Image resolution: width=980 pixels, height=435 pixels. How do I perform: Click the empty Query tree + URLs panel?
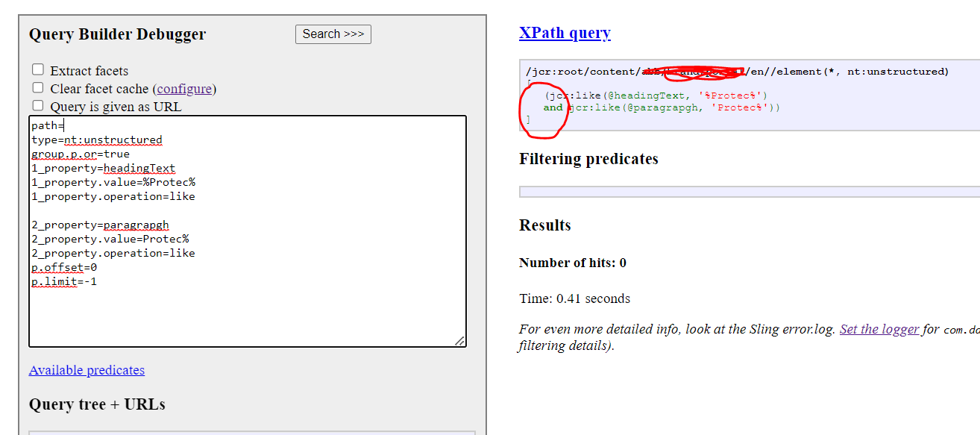click(x=246, y=431)
